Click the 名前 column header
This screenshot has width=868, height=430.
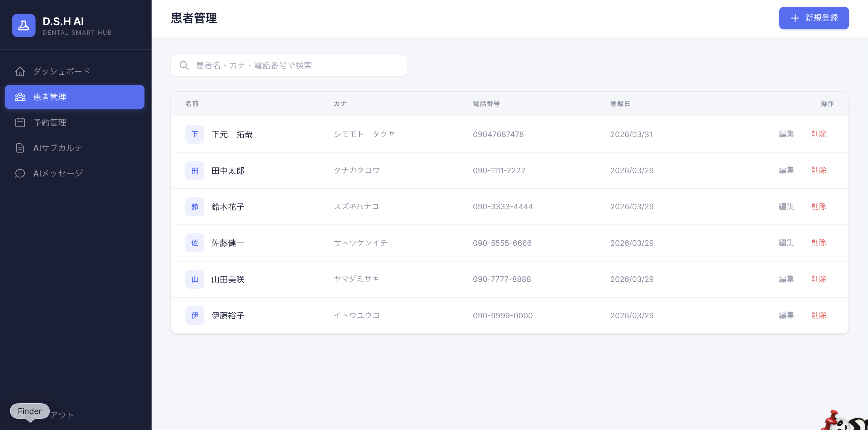[192, 104]
